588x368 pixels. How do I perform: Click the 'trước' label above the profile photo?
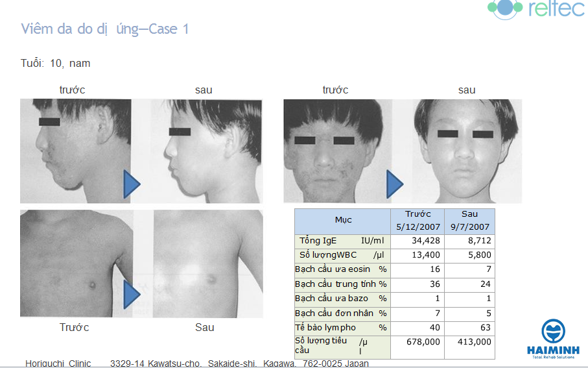point(72,90)
